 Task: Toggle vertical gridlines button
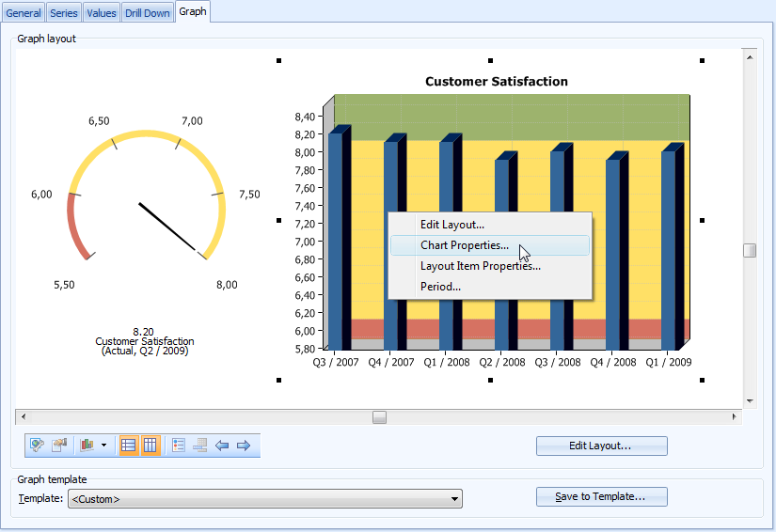[150, 446]
